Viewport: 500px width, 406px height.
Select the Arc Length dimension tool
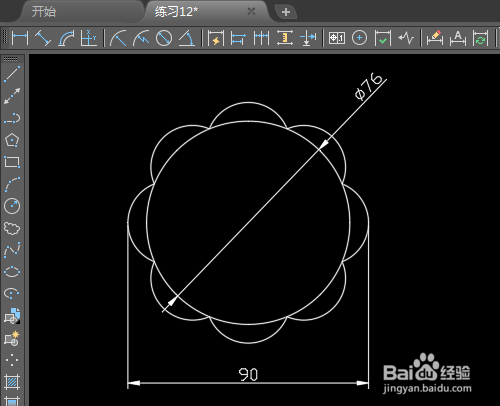coord(66,38)
